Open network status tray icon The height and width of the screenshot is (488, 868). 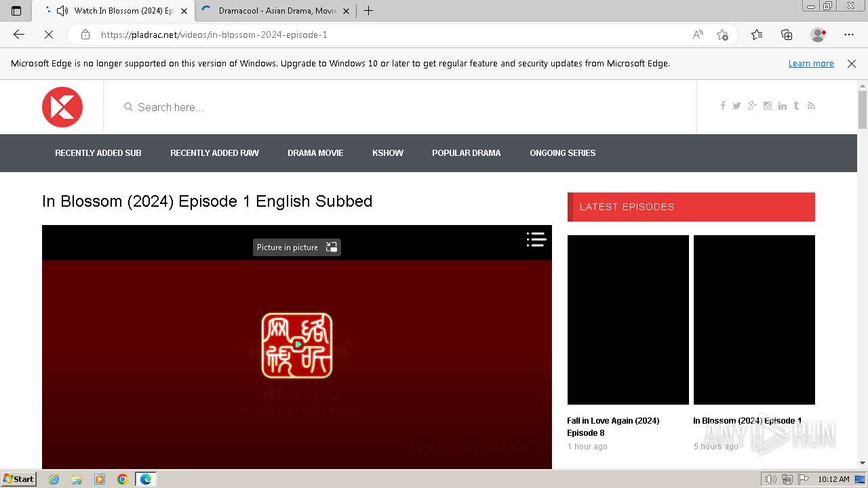(787, 479)
